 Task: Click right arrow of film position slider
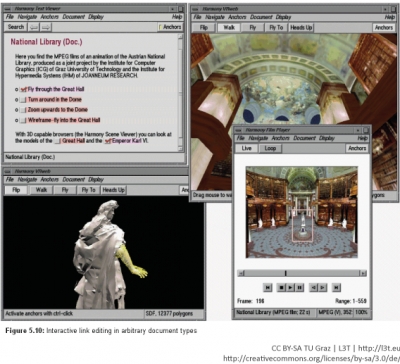tap(363, 273)
